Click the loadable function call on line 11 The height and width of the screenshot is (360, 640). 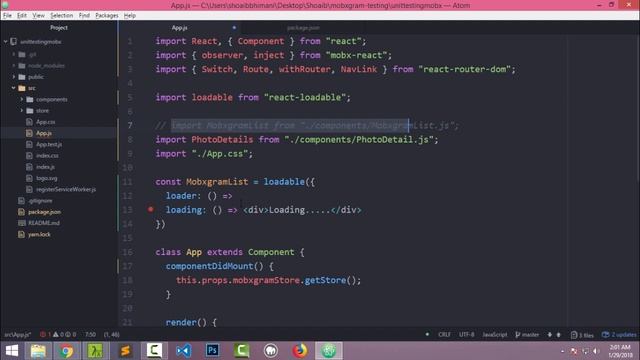(284, 182)
